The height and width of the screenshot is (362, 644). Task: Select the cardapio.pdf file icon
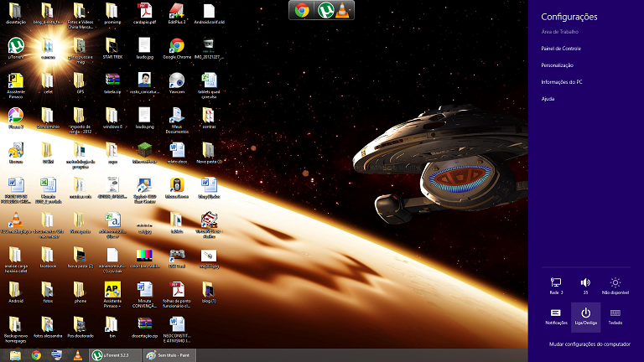pos(144,13)
